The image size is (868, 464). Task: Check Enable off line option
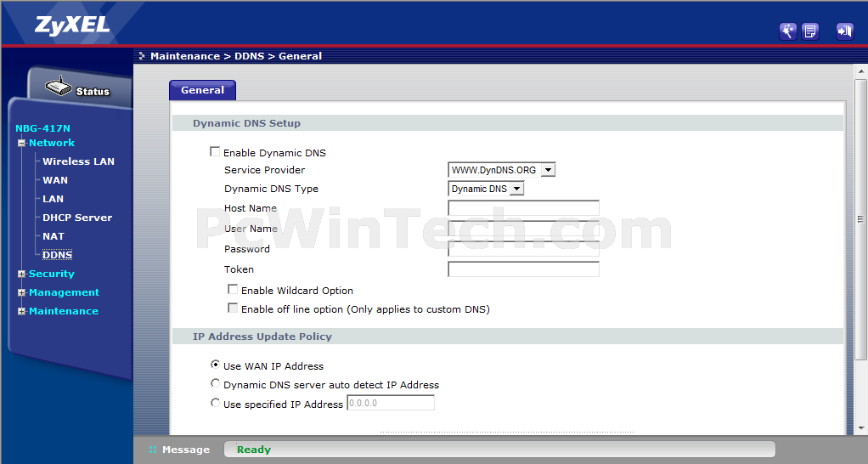(x=233, y=308)
